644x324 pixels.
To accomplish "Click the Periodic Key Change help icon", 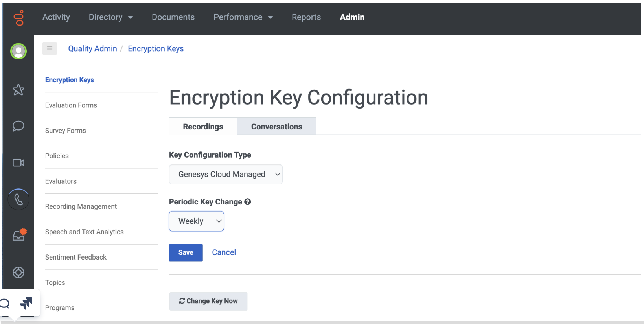I will pyautogui.click(x=248, y=202).
